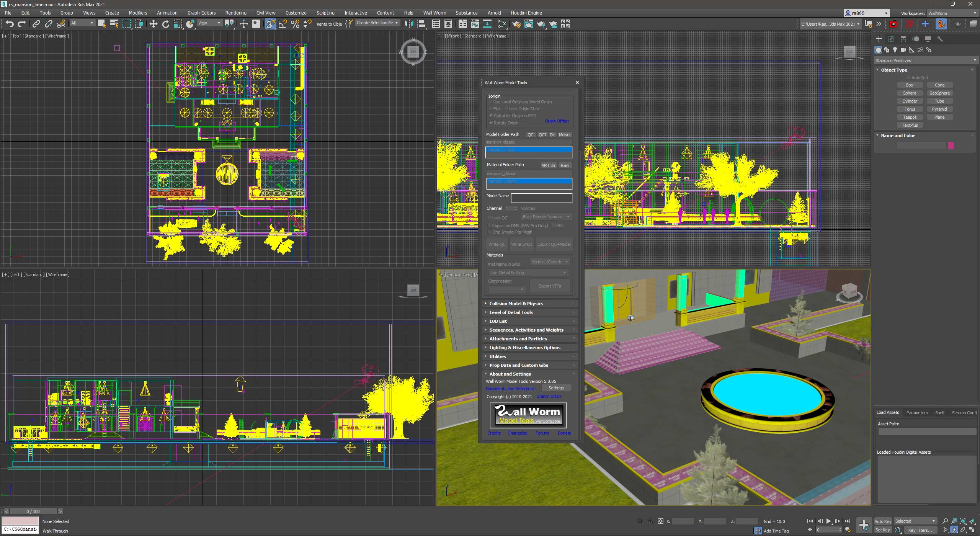The image size is (980, 536).
Task: Open Select by Name list tool
Action: tap(114, 24)
